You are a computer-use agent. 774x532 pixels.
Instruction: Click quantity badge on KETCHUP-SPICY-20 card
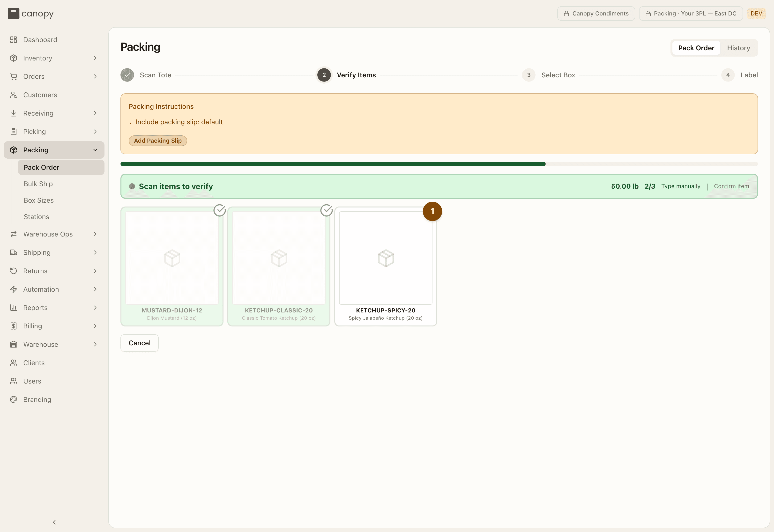pos(432,211)
